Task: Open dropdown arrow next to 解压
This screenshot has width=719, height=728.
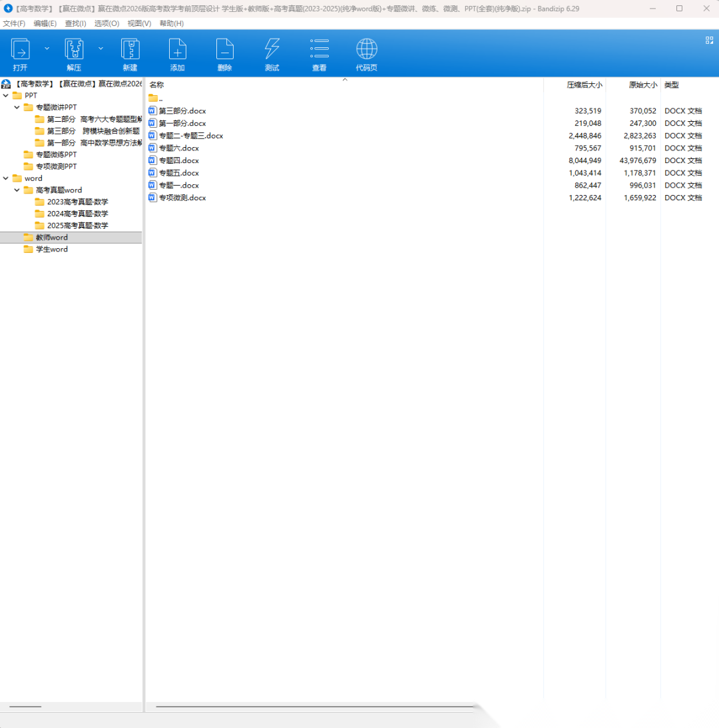Action: coord(101,49)
